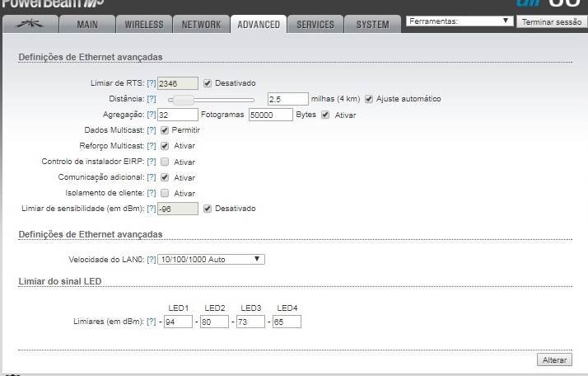The image size is (588, 376).
Task: Open help for Limiar de RTS
Action: point(152,83)
